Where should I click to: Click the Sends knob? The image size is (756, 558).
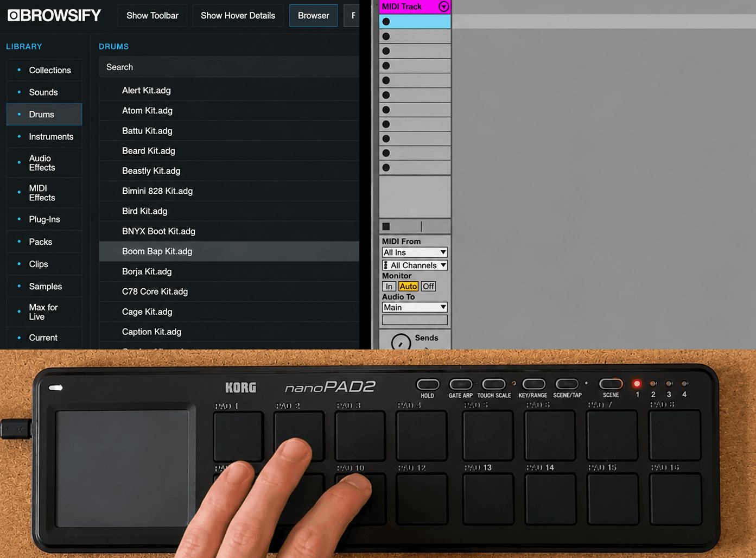401,343
